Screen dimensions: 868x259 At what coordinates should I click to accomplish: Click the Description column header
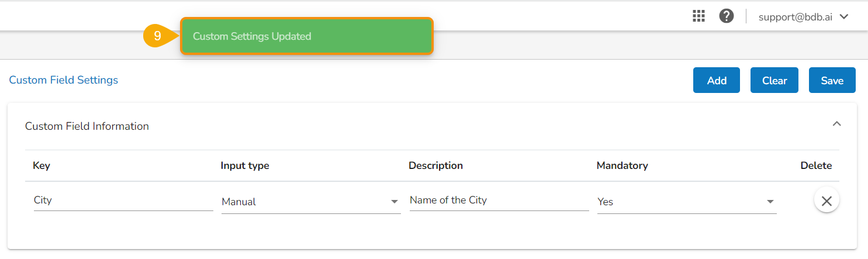click(x=435, y=165)
